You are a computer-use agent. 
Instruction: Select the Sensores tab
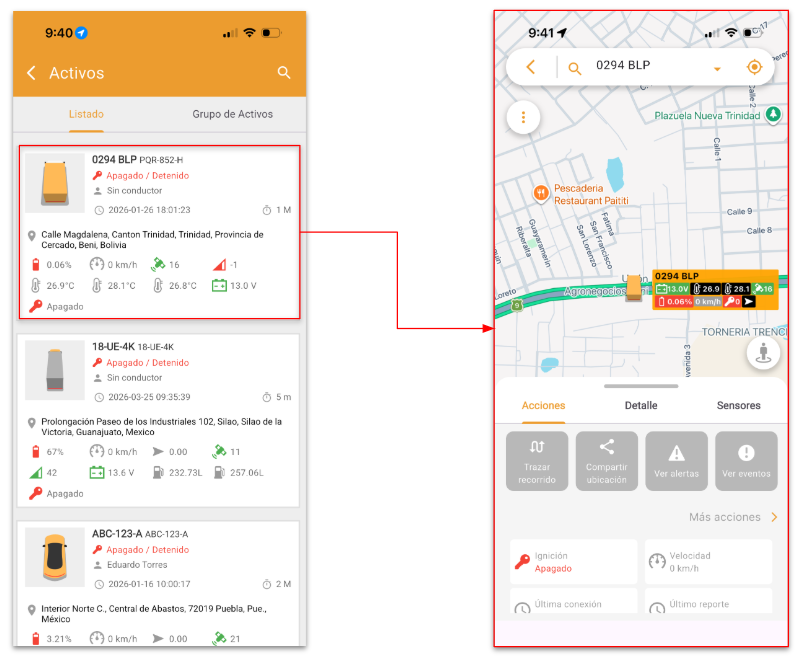point(738,406)
